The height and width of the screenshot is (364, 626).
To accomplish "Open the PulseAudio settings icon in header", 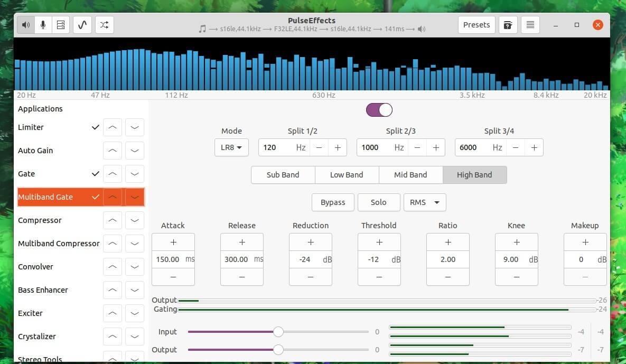I will click(x=61, y=25).
